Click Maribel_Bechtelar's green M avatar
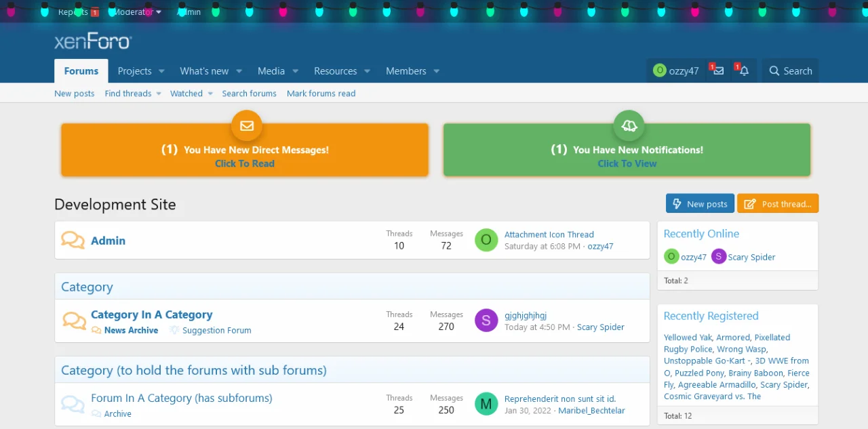Viewport: 868px width, 429px height. click(486, 404)
